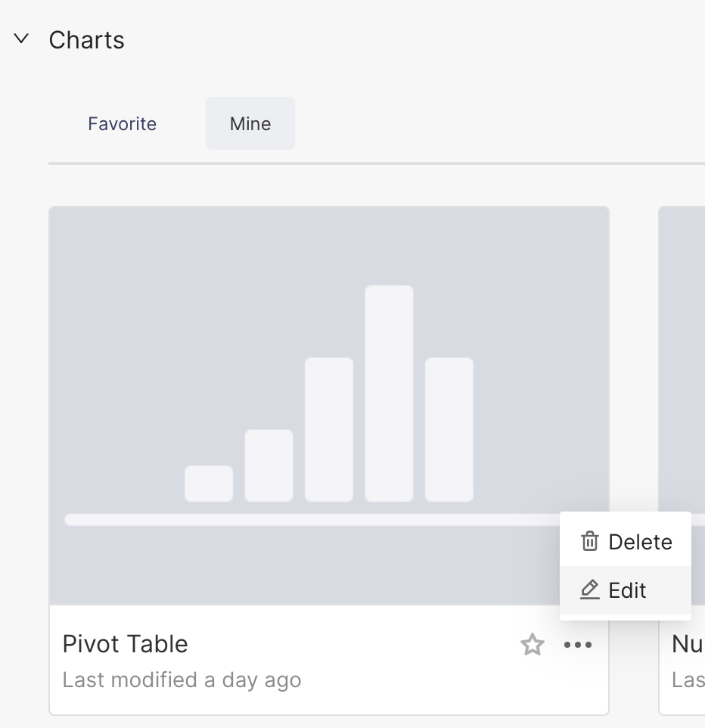
Task: Click the 'Last modified a day ago' text
Action: tap(182, 680)
